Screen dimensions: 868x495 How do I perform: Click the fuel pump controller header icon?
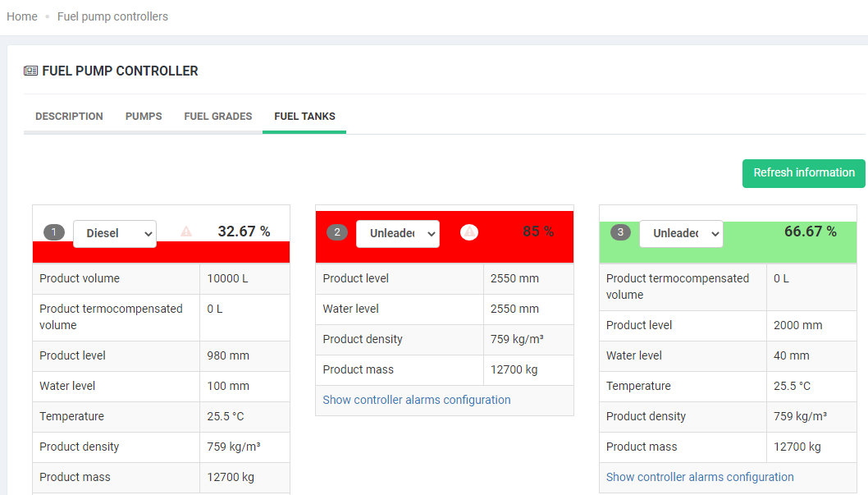coord(31,71)
